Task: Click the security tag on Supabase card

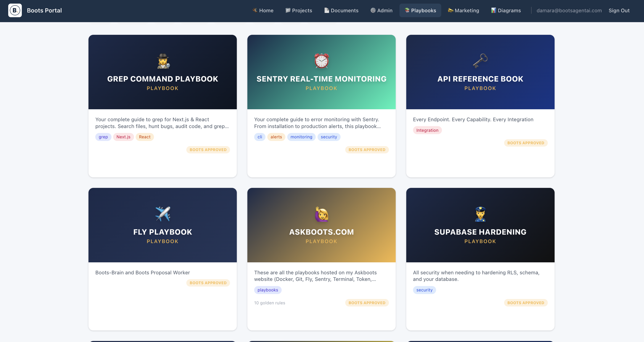Action: click(x=425, y=290)
